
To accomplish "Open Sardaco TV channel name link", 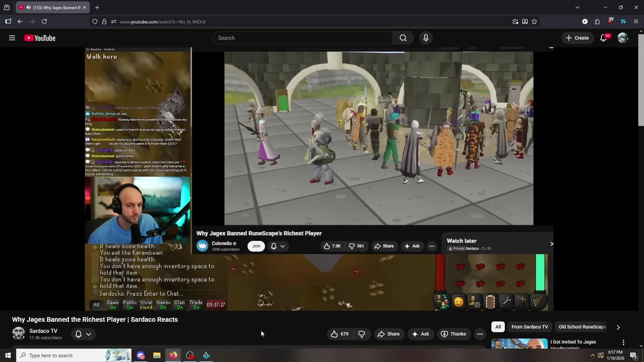I will pos(43,331).
